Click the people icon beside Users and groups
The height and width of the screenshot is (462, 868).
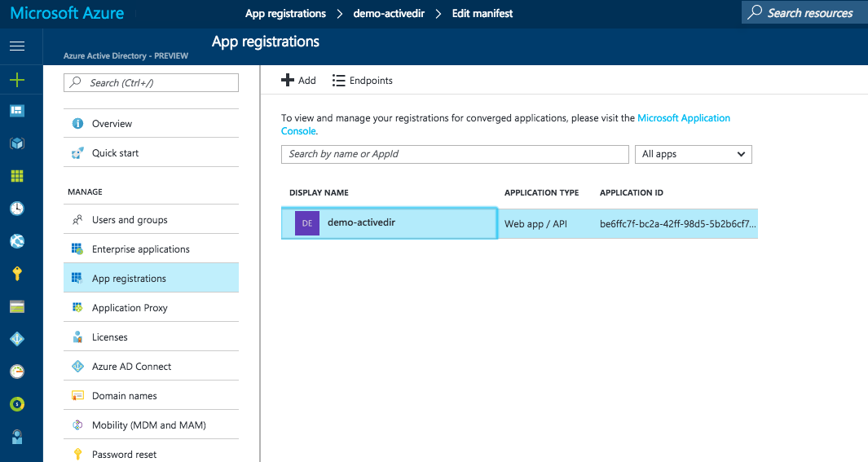[78, 220]
